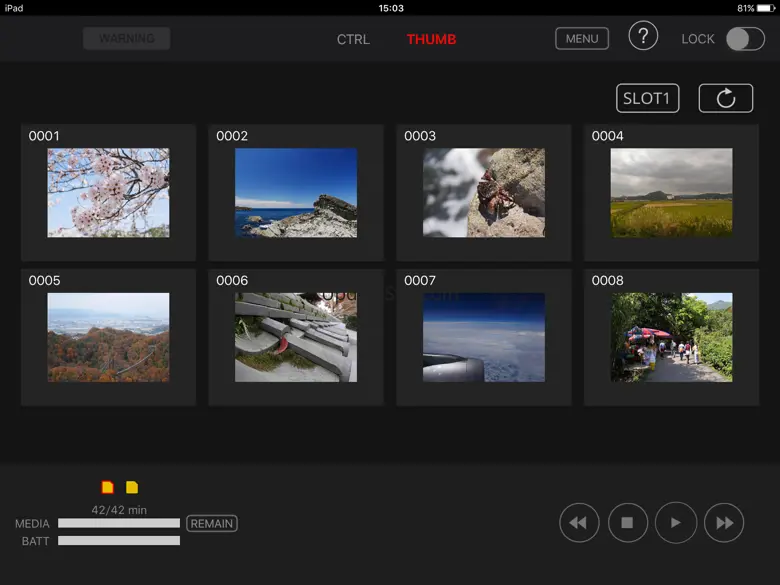Switch to the CTRL tab
This screenshot has height=585, width=780.
[x=353, y=40]
